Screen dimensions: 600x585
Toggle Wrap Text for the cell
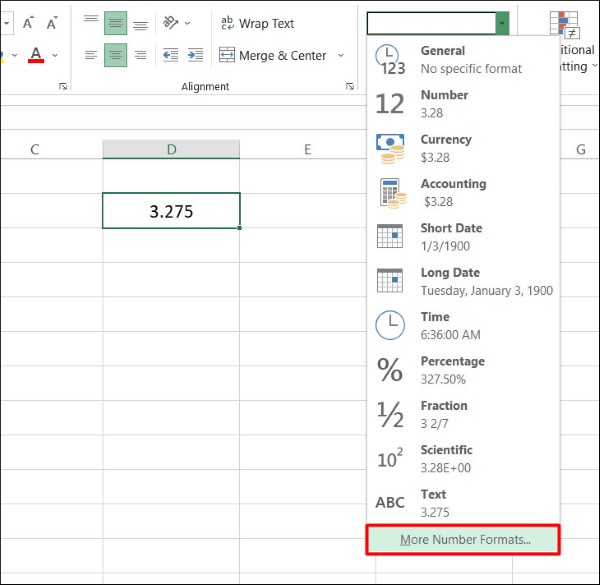[257, 23]
